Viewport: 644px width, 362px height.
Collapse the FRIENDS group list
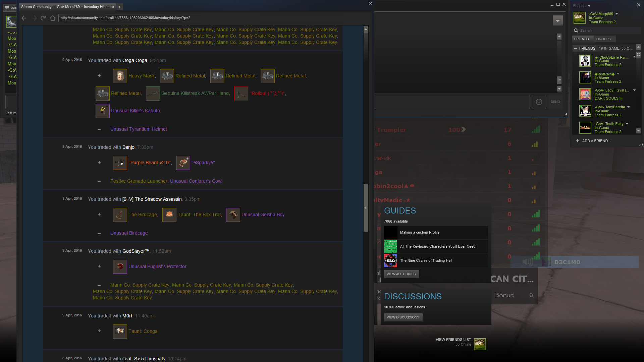pos(576,49)
